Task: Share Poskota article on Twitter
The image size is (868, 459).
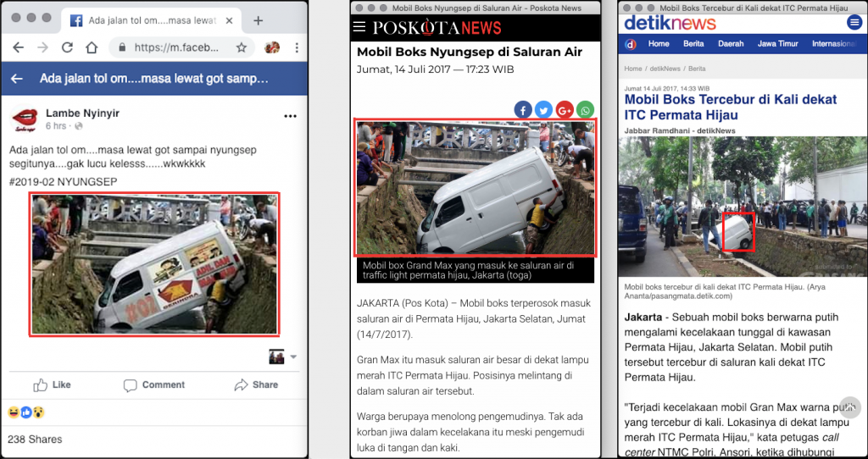Action: (543, 109)
